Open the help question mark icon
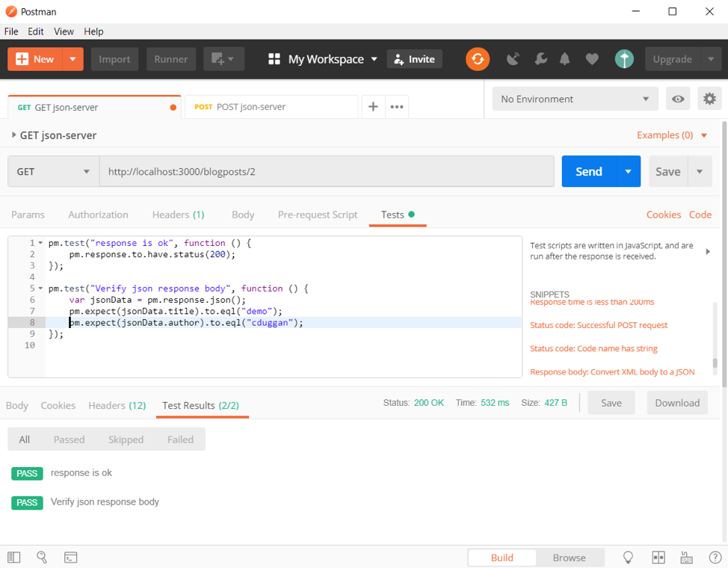Viewport: 728px width, 568px height. 715,558
